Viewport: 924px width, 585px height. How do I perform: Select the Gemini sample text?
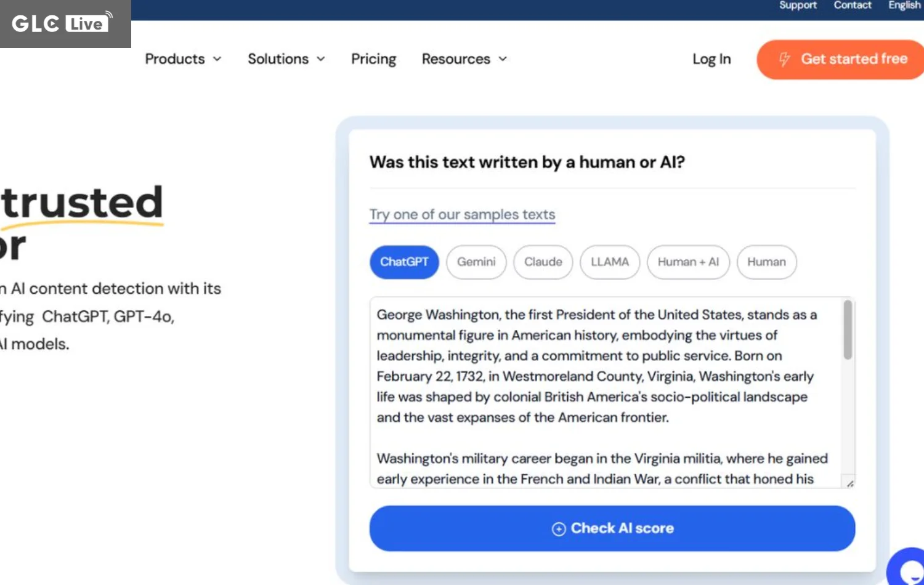pyautogui.click(x=476, y=262)
